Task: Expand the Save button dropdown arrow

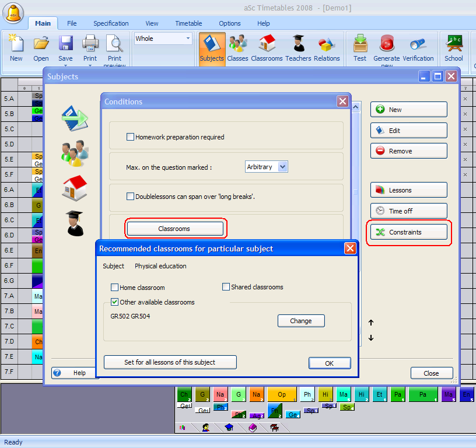Action: tap(65, 65)
